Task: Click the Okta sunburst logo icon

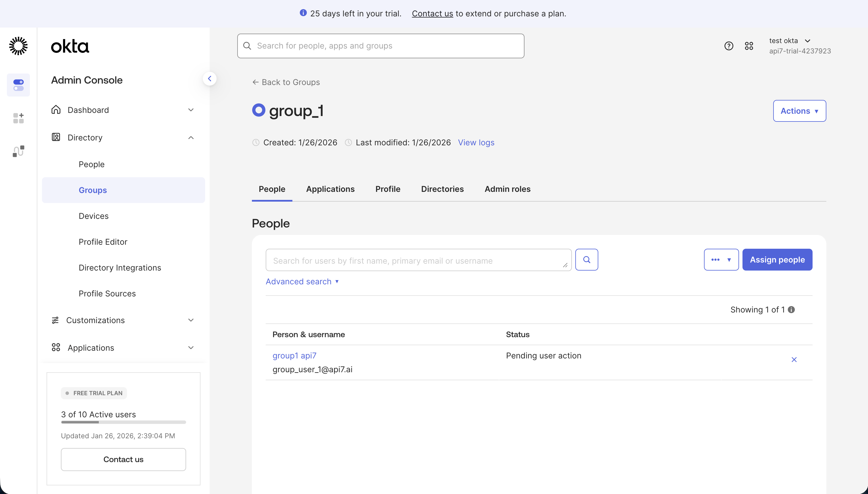Action: 18,46
